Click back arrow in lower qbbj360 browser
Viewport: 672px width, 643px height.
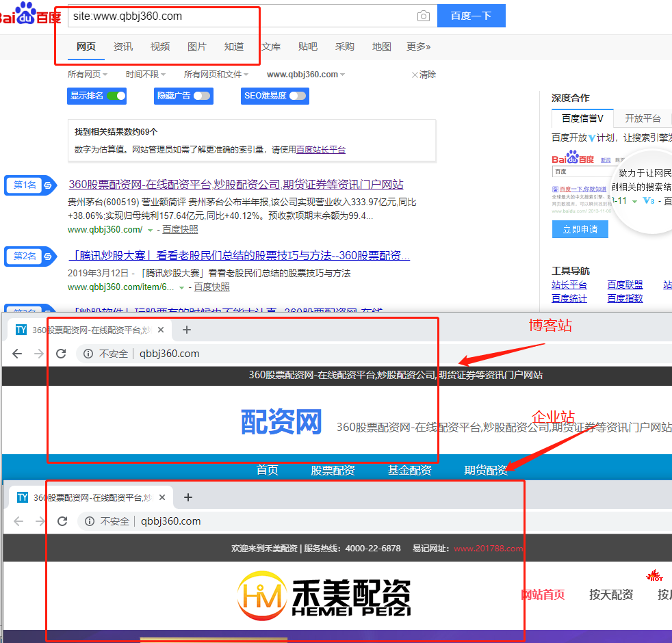click(x=18, y=521)
